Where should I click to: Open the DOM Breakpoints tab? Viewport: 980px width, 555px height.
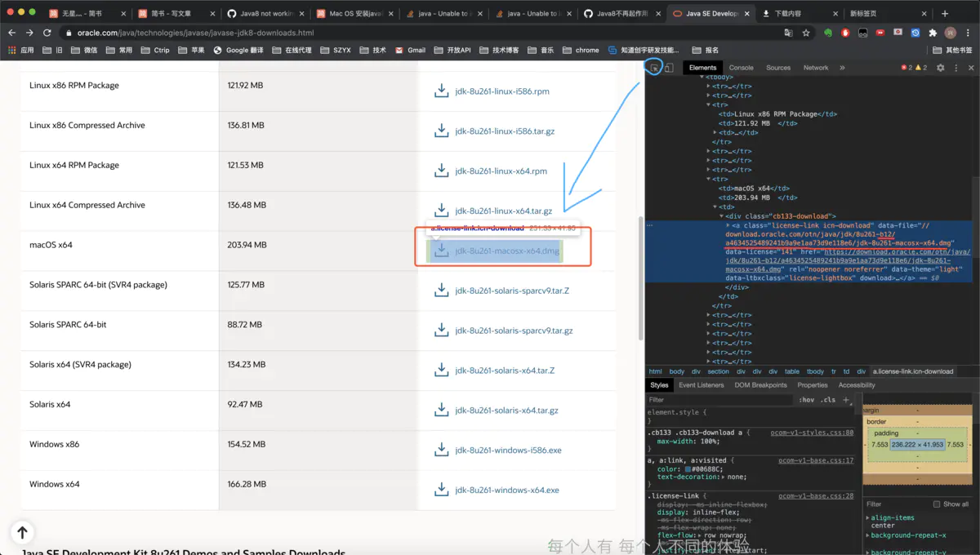click(x=760, y=385)
